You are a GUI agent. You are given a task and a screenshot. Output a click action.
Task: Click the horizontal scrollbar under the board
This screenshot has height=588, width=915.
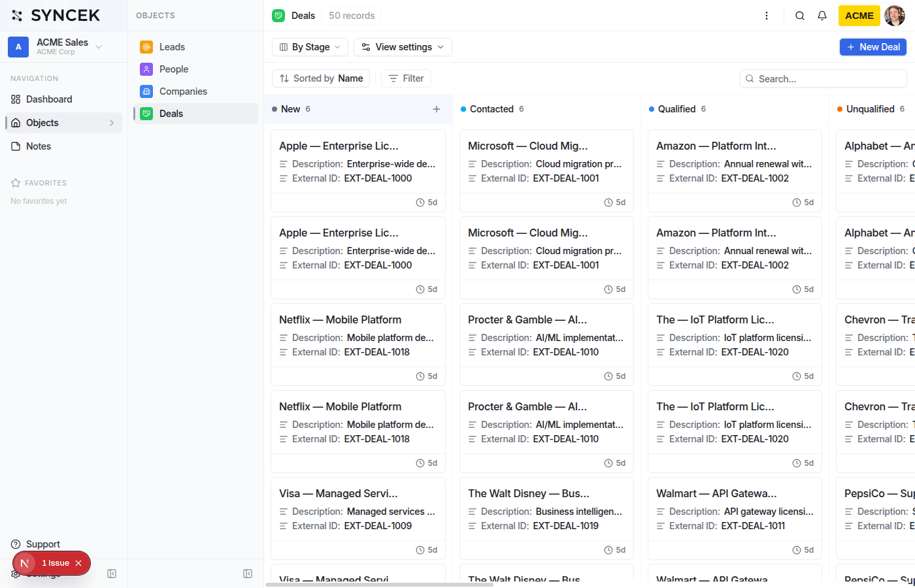click(379, 585)
